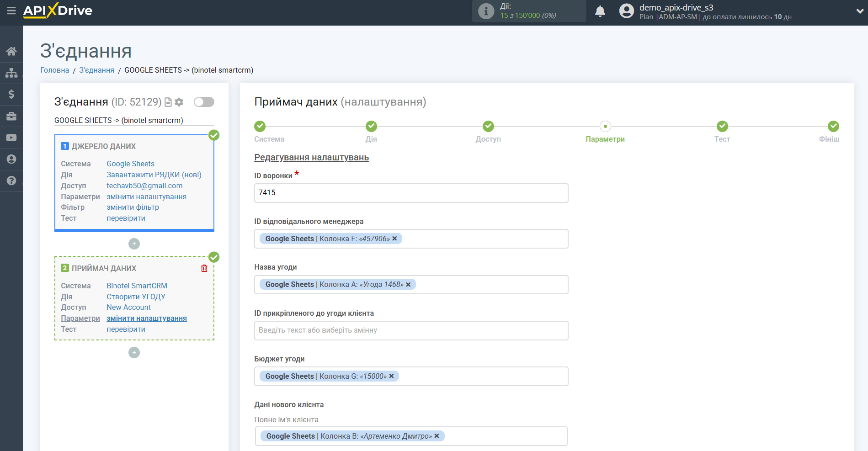868x451 pixels.
Task: Remove the Колонка B tag
Action: [437, 436]
